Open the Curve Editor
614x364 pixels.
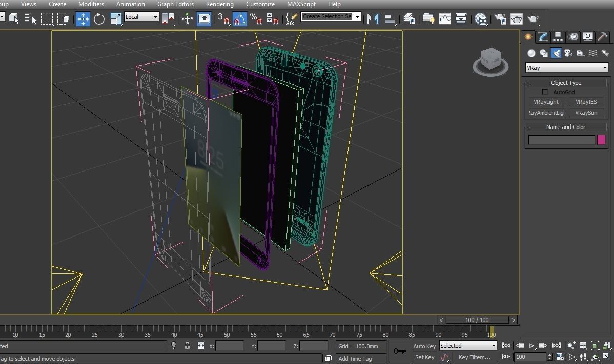pos(444,19)
